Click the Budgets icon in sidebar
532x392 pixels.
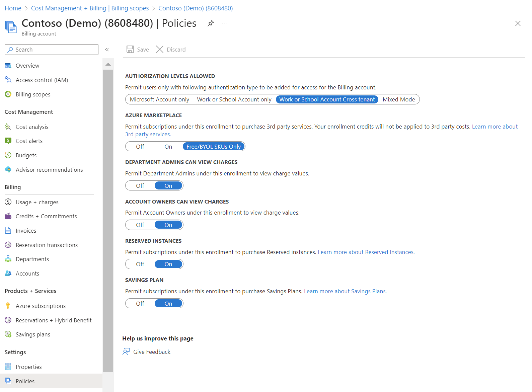point(8,155)
